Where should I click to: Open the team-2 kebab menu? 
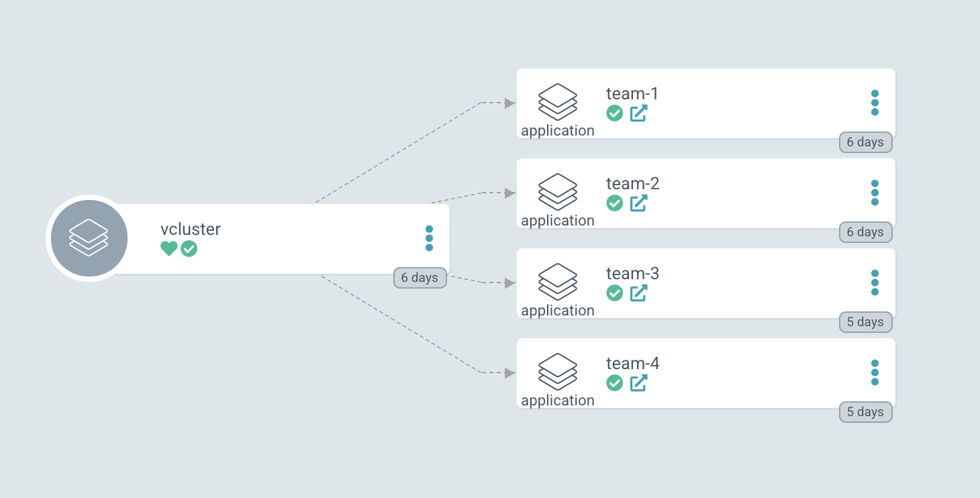pyautogui.click(x=875, y=193)
